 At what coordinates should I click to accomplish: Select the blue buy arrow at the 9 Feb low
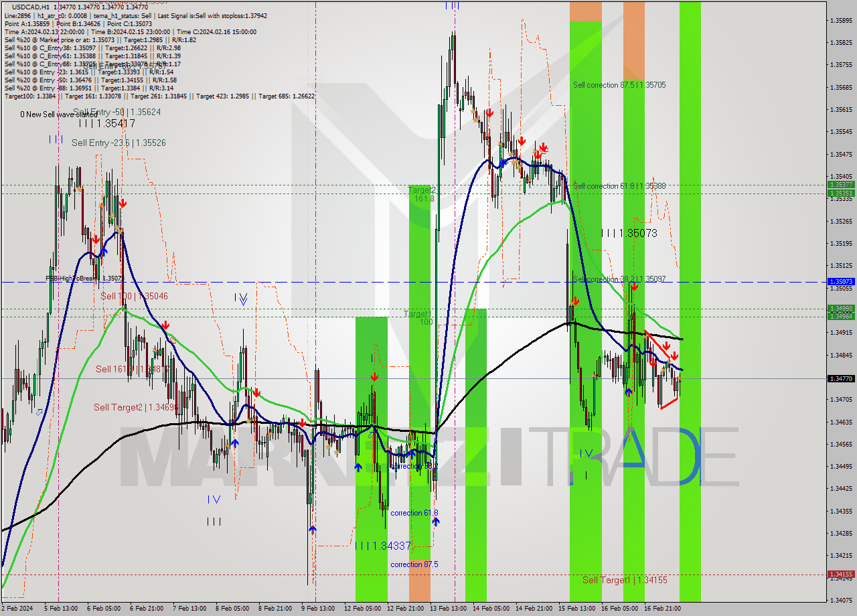point(311,529)
